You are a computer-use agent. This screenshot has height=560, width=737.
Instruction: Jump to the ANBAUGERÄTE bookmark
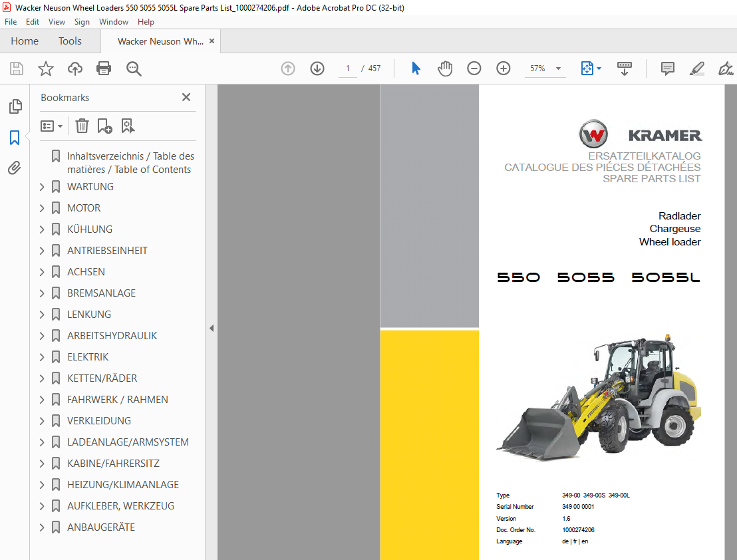101,527
